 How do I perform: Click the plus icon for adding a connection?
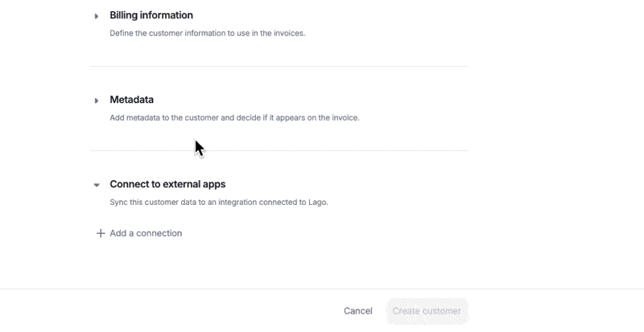tap(101, 233)
